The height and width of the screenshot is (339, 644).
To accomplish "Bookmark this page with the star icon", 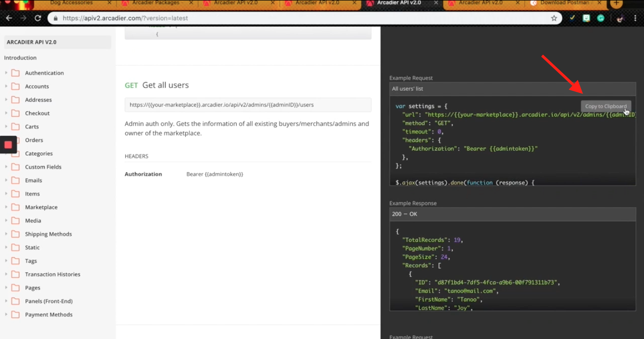I will (554, 18).
